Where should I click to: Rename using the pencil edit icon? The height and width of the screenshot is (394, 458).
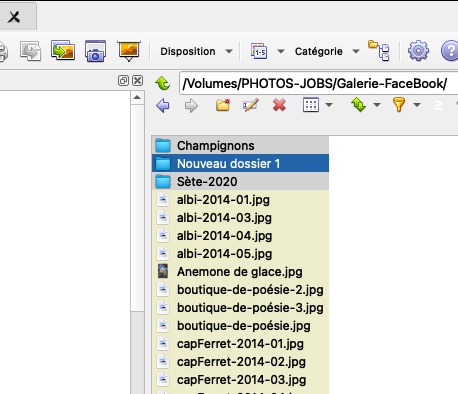pos(251,105)
